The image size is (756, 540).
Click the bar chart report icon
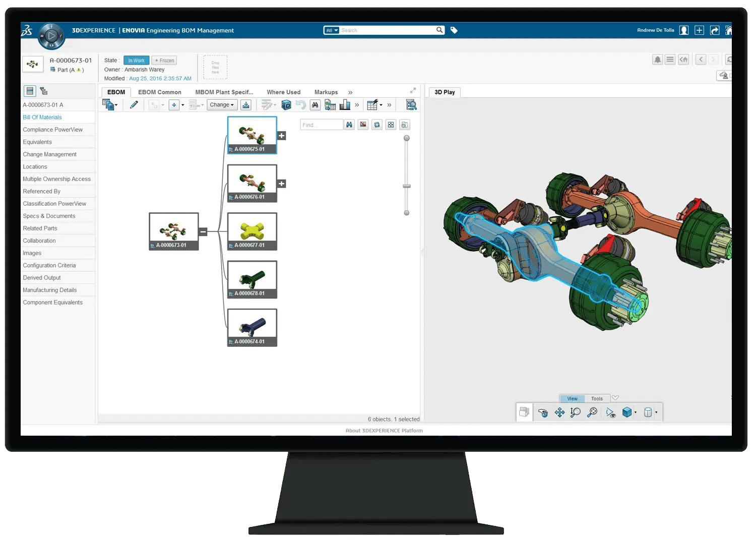click(345, 104)
